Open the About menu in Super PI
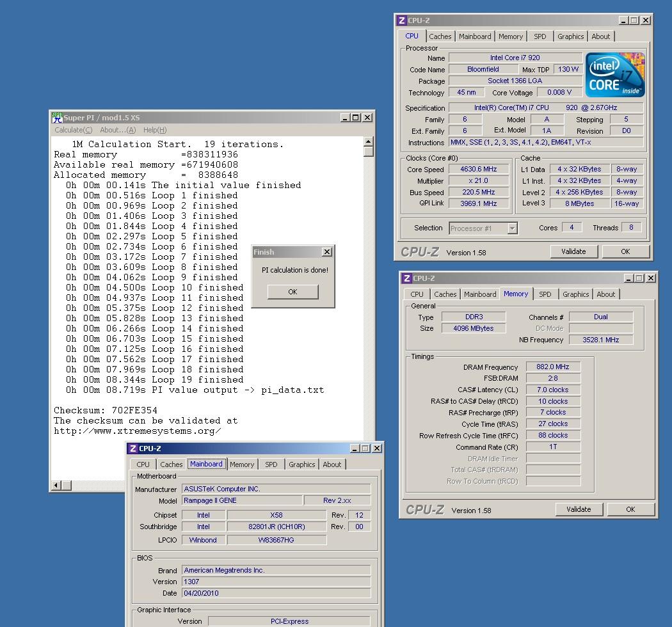Viewport: 672px width, 627px height. coord(118,130)
